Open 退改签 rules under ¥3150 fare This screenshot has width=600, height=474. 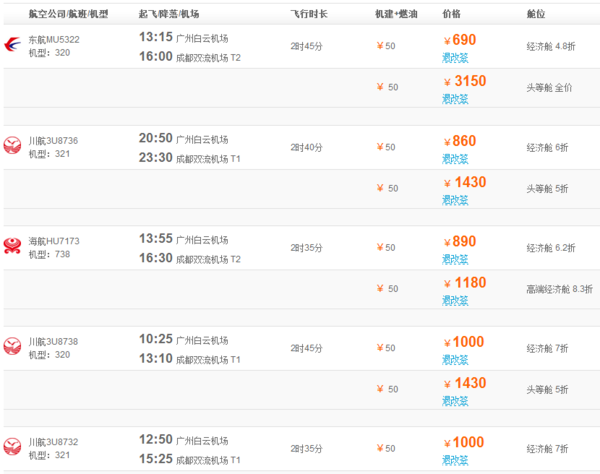[455, 99]
